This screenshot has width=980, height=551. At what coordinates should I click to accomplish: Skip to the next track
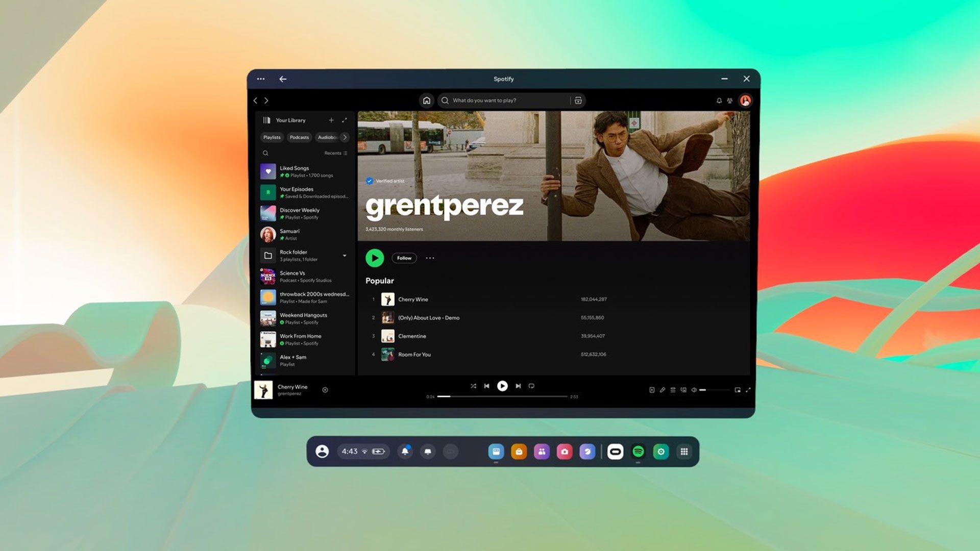(518, 386)
